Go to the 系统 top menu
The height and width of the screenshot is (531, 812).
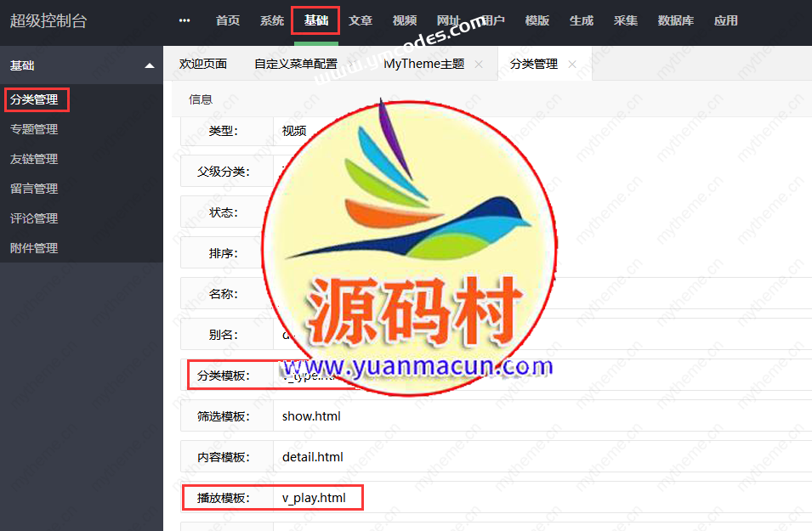[x=272, y=20]
